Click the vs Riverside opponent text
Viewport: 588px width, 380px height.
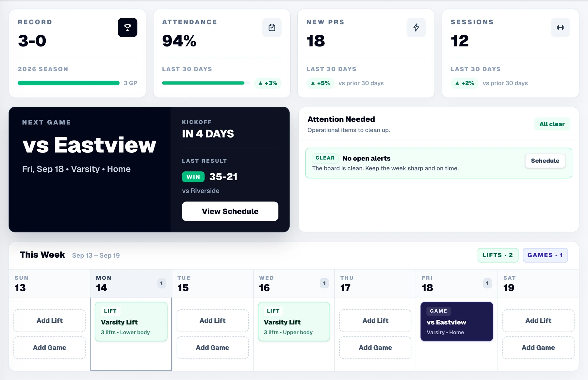(x=201, y=191)
